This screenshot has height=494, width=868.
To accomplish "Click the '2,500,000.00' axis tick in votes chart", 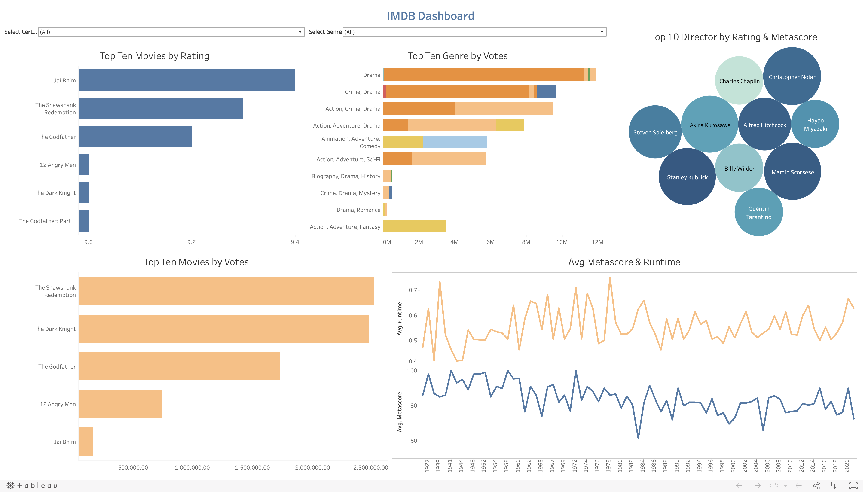I will 370,467.
